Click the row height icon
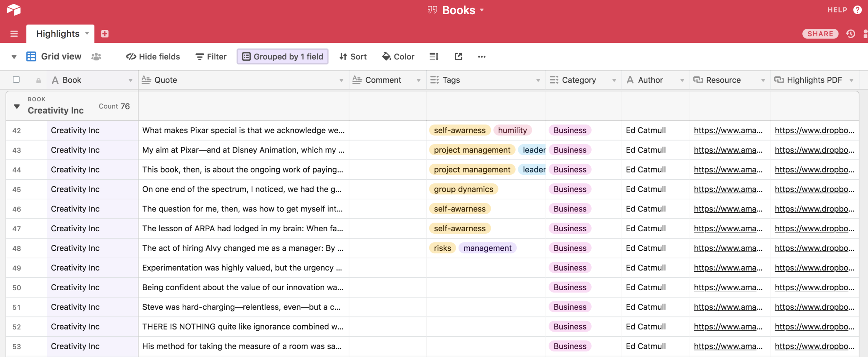Image resolution: width=868 pixels, height=357 pixels. tap(434, 57)
